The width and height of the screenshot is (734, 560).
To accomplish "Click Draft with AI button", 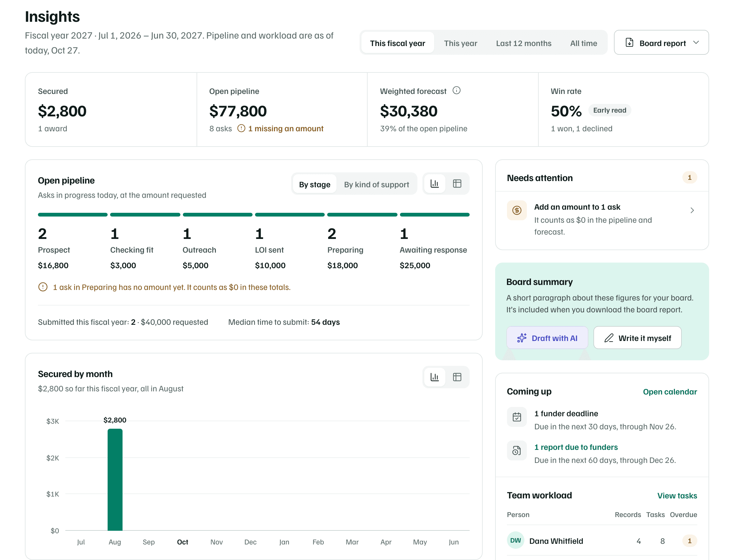I will tap(547, 338).
